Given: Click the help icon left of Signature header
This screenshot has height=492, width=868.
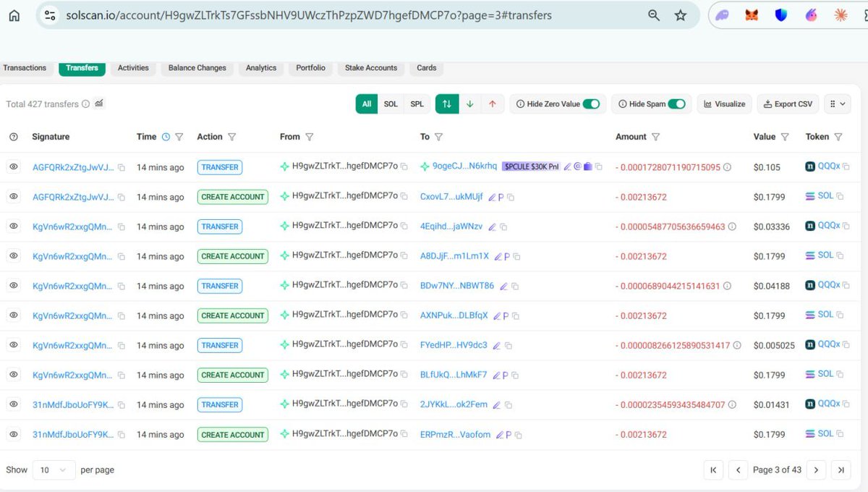Looking at the screenshot, I should pos(13,137).
